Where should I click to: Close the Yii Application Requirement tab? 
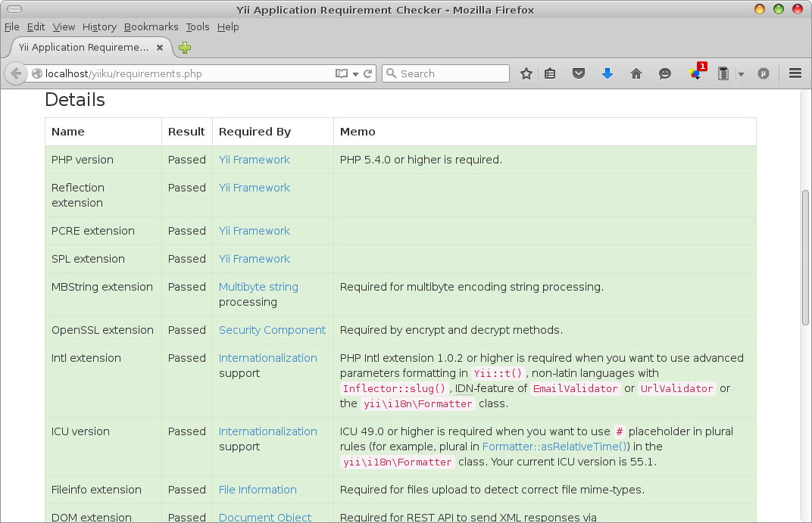click(160, 48)
